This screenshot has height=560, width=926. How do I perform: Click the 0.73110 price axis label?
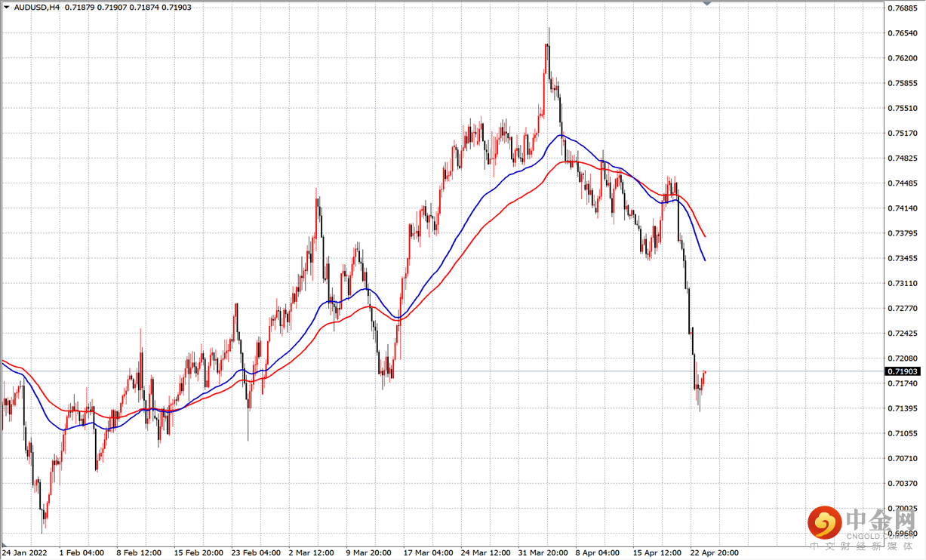903,283
